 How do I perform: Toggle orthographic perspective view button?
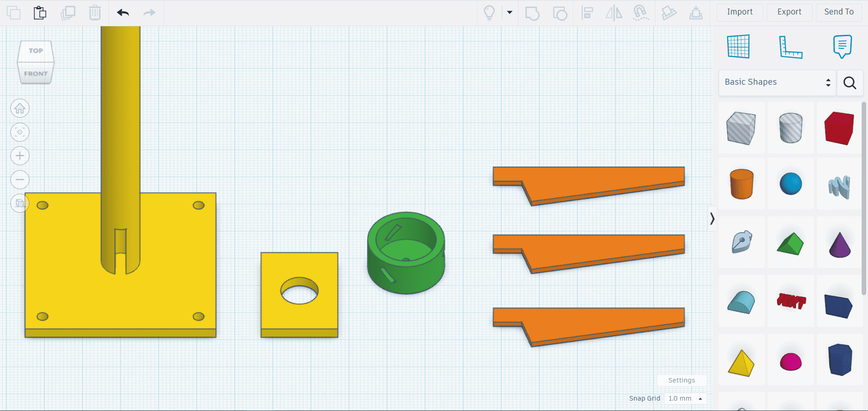[x=20, y=203]
